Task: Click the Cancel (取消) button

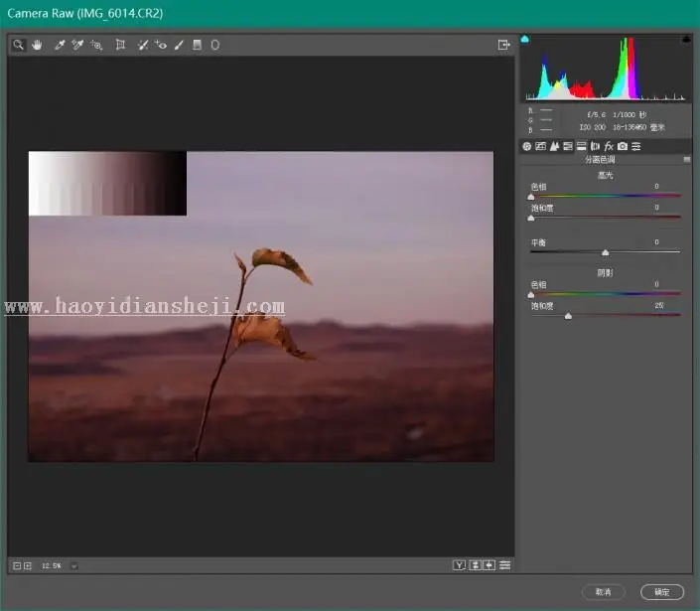Action: tap(603, 592)
